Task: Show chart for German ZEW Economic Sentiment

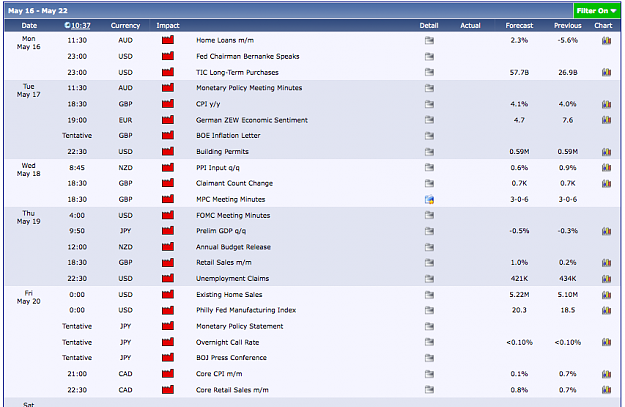Action: (x=606, y=120)
